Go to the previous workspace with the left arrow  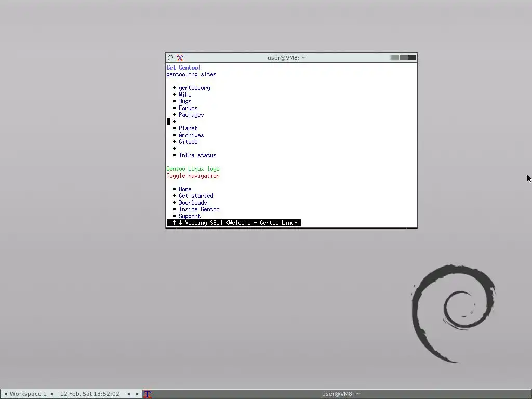tap(5, 394)
